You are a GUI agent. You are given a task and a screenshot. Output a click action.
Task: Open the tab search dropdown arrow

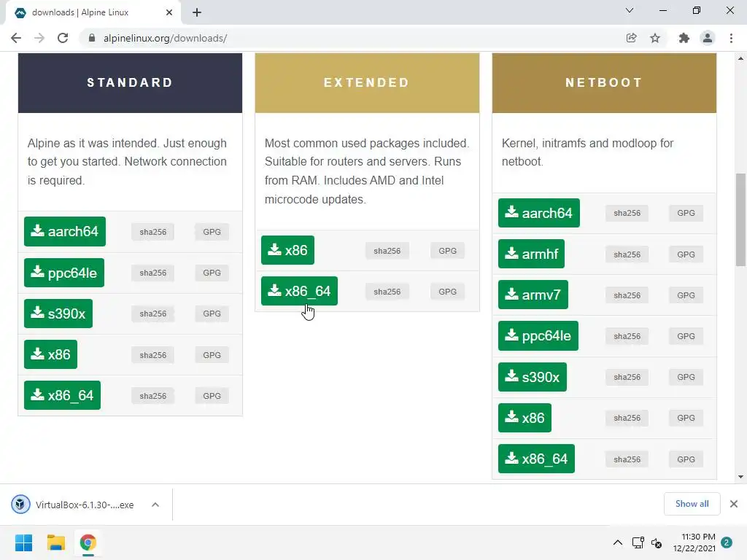click(630, 10)
